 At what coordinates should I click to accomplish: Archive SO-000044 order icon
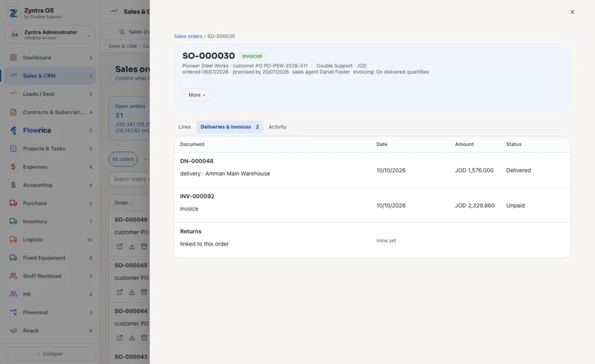point(144,337)
